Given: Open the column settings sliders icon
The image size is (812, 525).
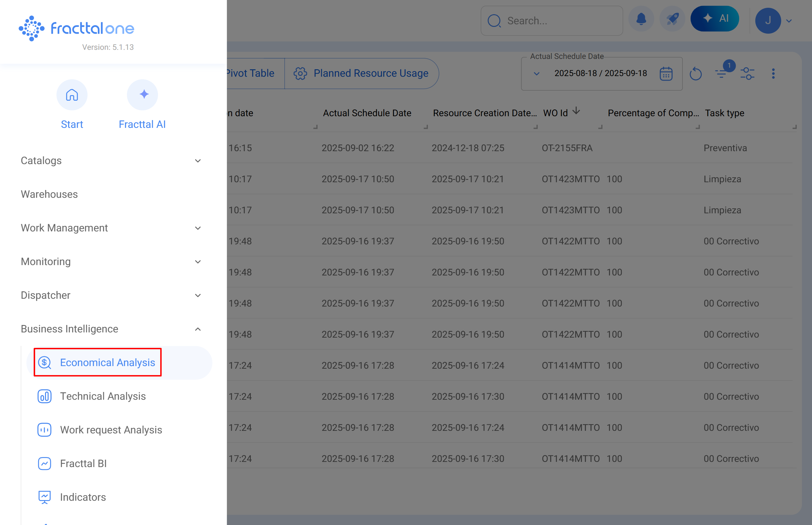Looking at the screenshot, I should [747, 73].
